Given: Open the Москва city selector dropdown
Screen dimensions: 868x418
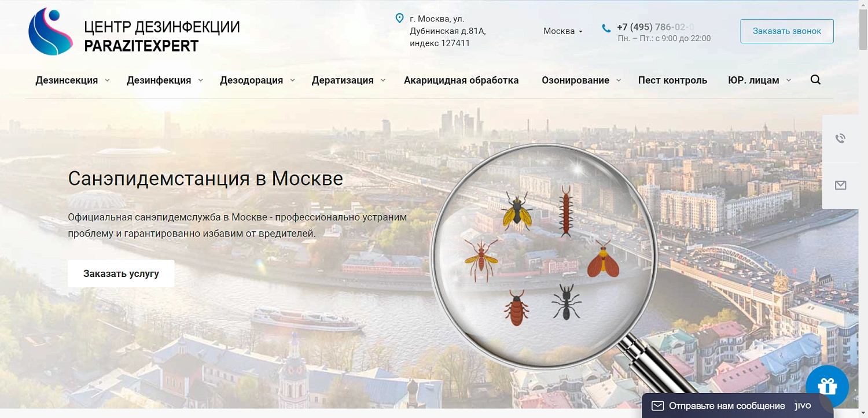Looking at the screenshot, I should pos(562,31).
